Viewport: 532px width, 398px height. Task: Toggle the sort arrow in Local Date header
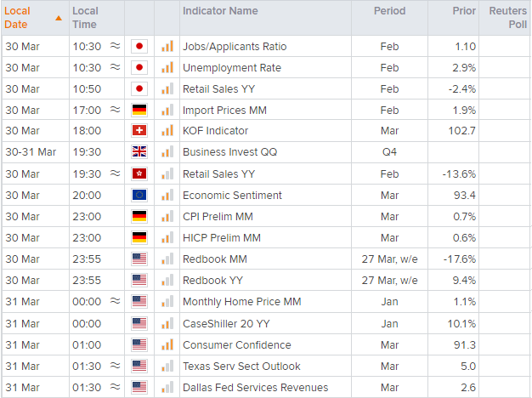coord(58,18)
